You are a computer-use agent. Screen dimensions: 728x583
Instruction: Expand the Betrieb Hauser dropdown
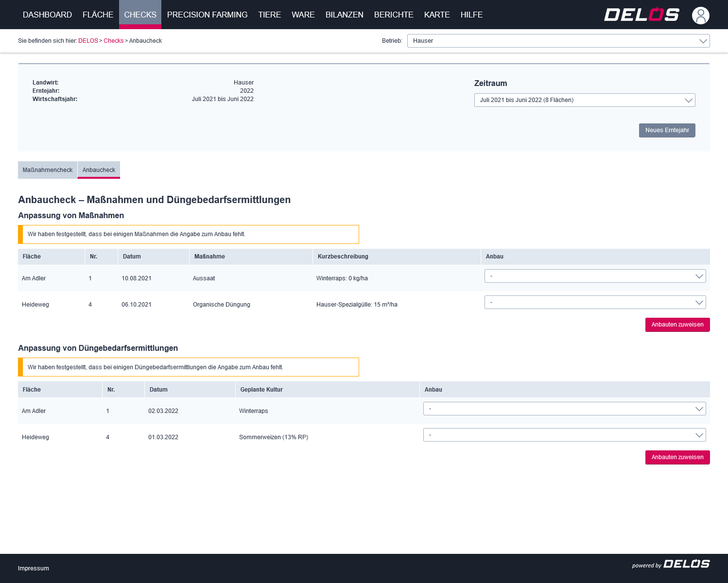tap(558, 41)
